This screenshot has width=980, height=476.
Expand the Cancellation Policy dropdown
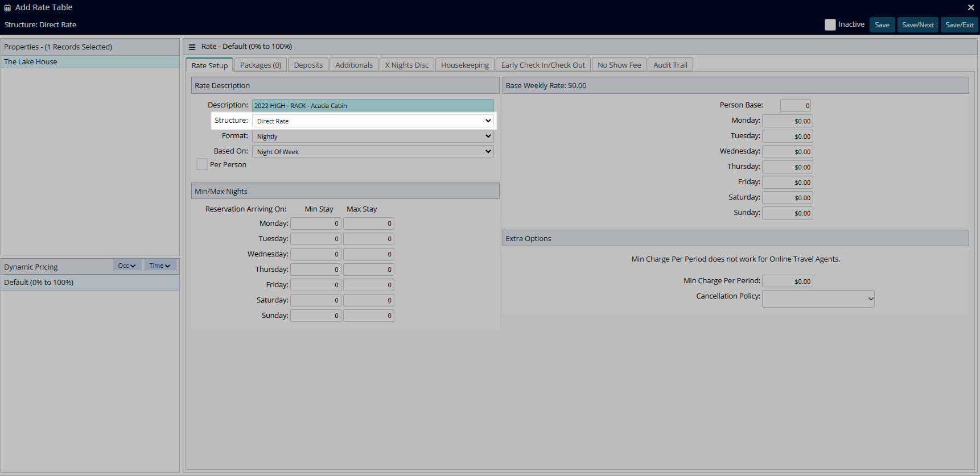pos(818,299)
